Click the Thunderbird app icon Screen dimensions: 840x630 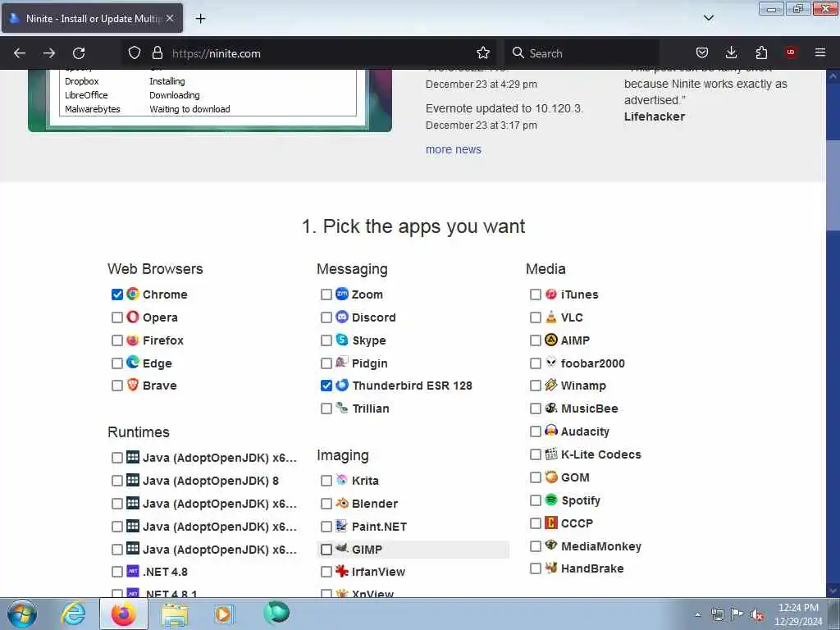pos(342,385)
